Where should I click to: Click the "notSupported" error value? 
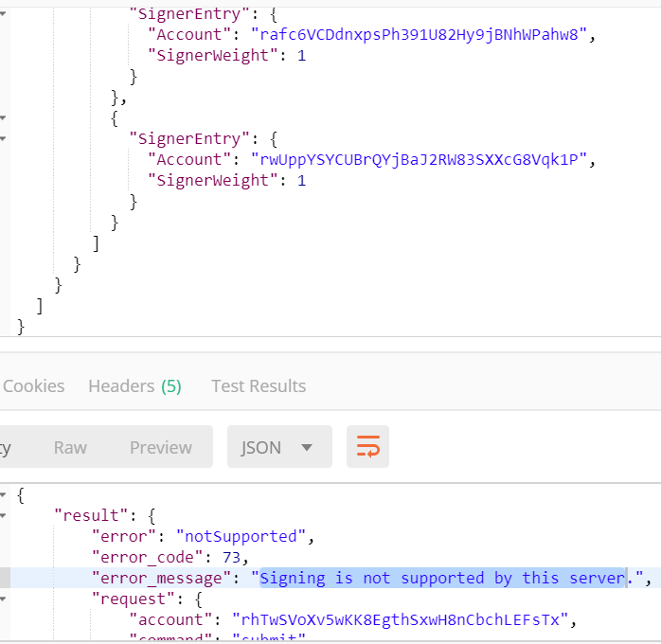pos(241,537)
